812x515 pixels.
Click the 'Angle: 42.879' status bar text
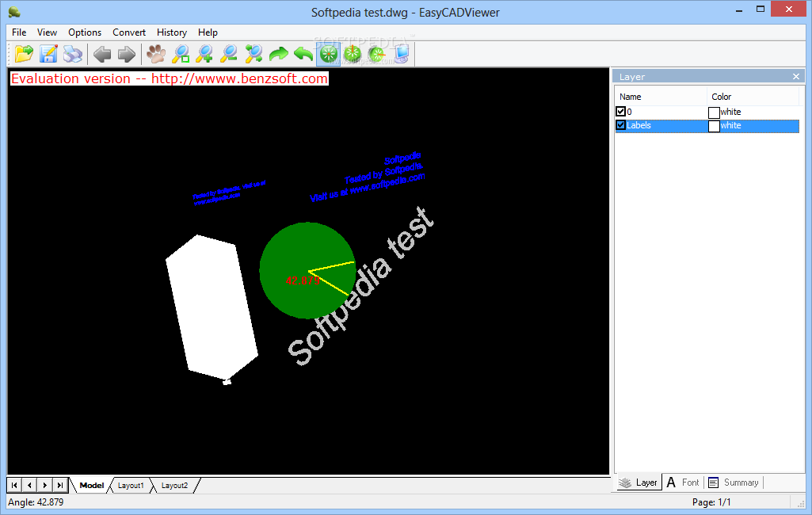point(36,502)
